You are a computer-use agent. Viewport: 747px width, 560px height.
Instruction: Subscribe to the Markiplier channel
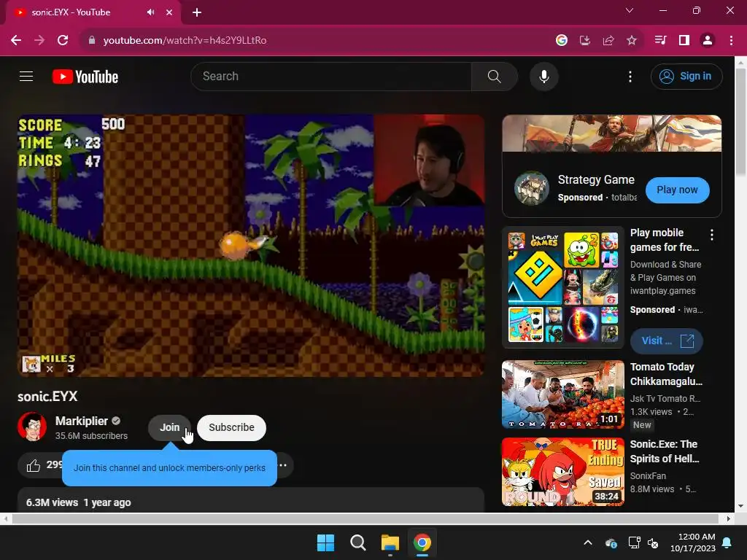[231, 427]
